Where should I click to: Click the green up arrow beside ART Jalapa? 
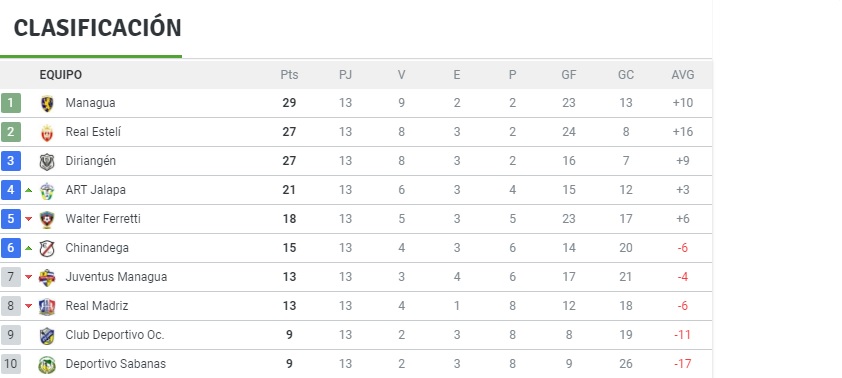click(x=28, y=190)
